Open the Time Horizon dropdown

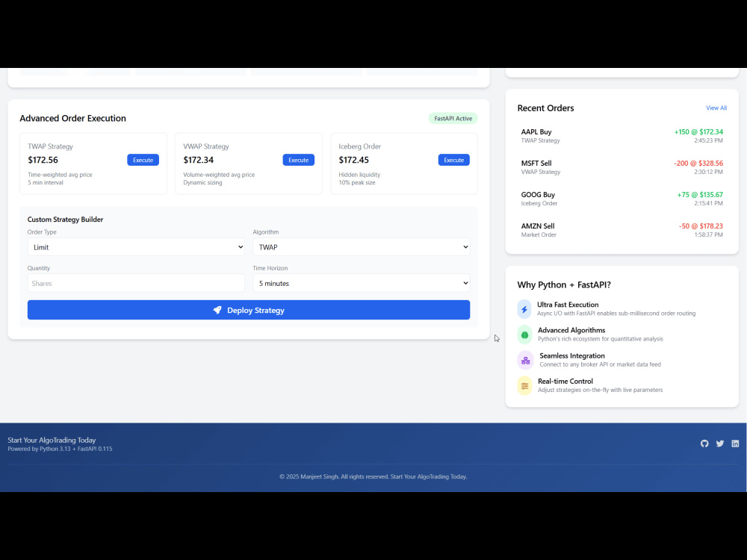coord(361,283)
